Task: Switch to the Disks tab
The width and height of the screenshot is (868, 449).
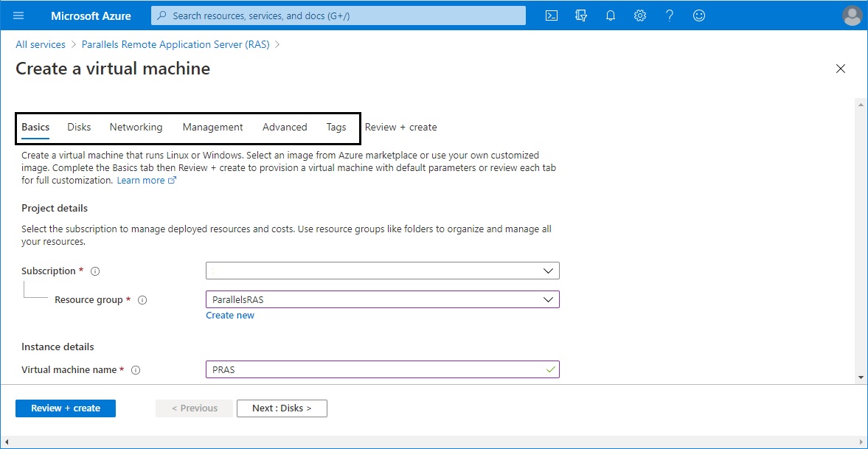Action: point(78,127)
